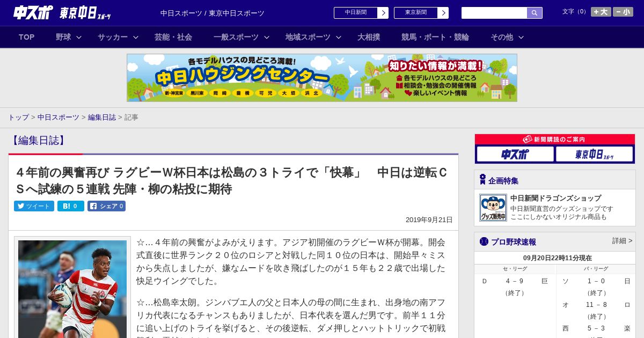Screen dimensions: 644x338
Task: Click the arrow beside 東京新聞
Action: point(443,13)
